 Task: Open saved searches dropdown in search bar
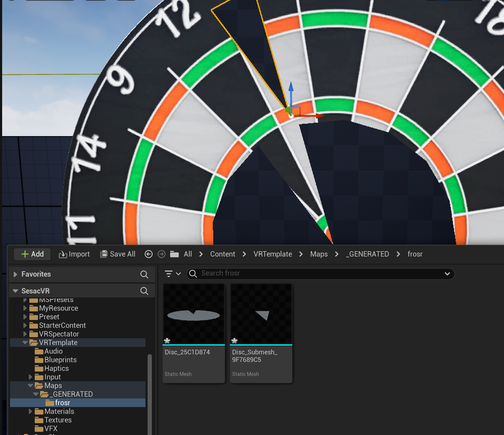447,274
